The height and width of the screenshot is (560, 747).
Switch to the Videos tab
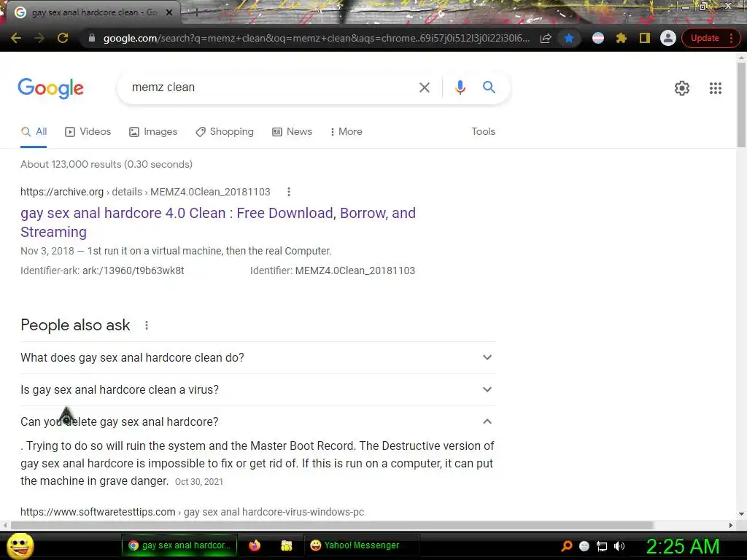[88, 131]
